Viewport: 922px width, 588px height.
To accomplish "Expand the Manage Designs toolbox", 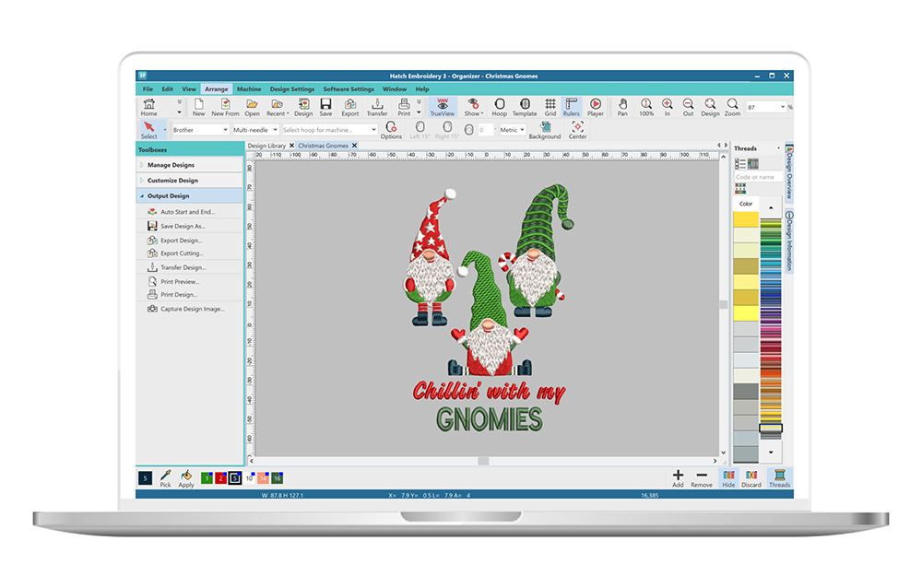I will click(x=171, y=165).
